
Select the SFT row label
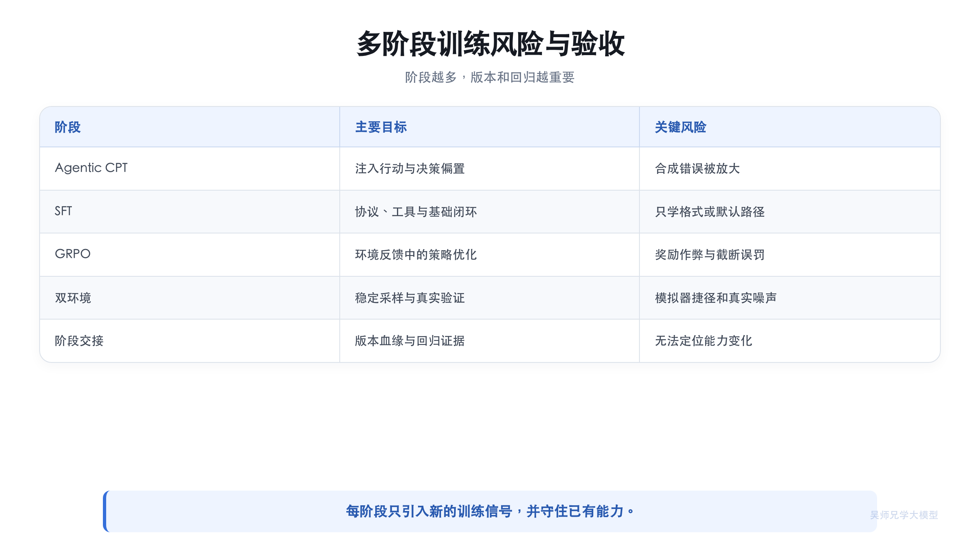click(63, 211)
